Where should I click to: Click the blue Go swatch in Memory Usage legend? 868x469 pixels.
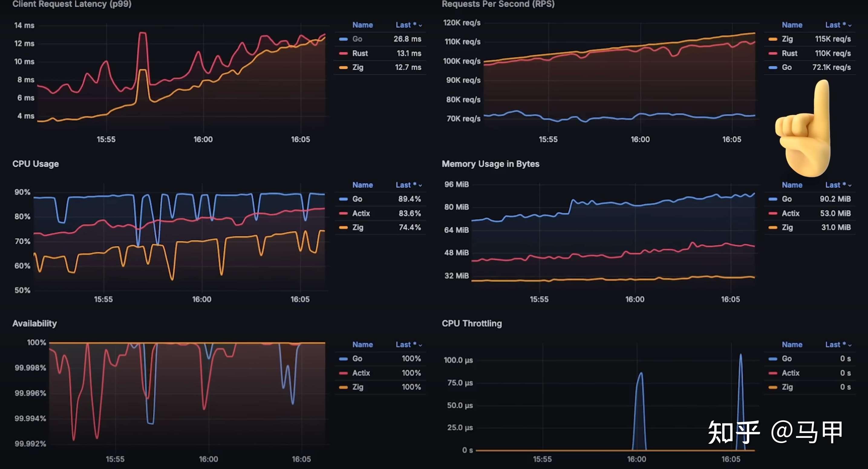coord(773,199)
